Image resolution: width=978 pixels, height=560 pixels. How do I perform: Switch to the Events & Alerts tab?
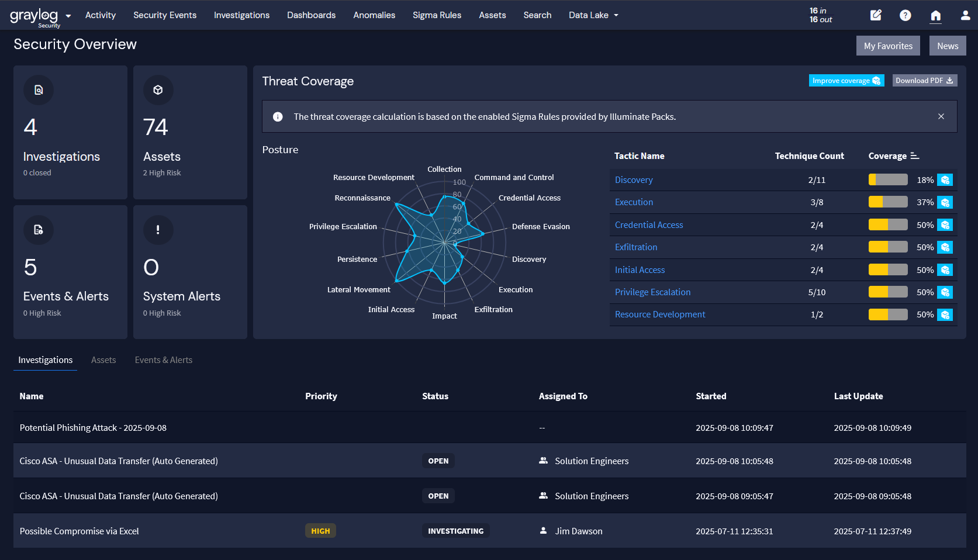point(164,360)
